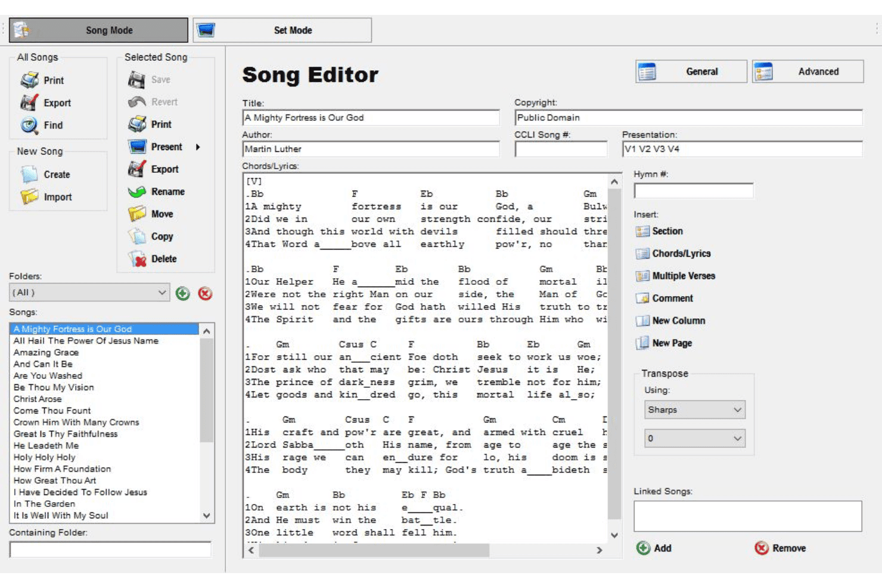Insert Chords/Lyrics block

pos(673,254)
